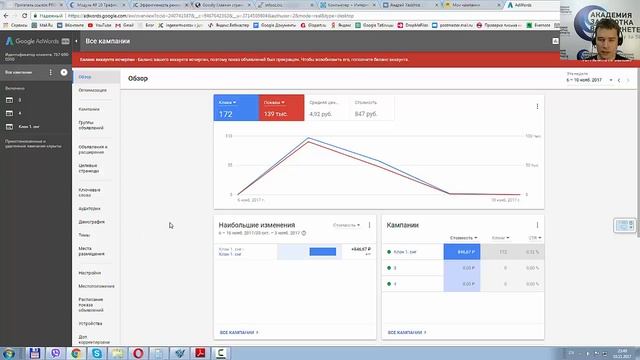Open CTR column dropdown in Кампании card
The height and width of the screenshot is (360, 640).
535,238
